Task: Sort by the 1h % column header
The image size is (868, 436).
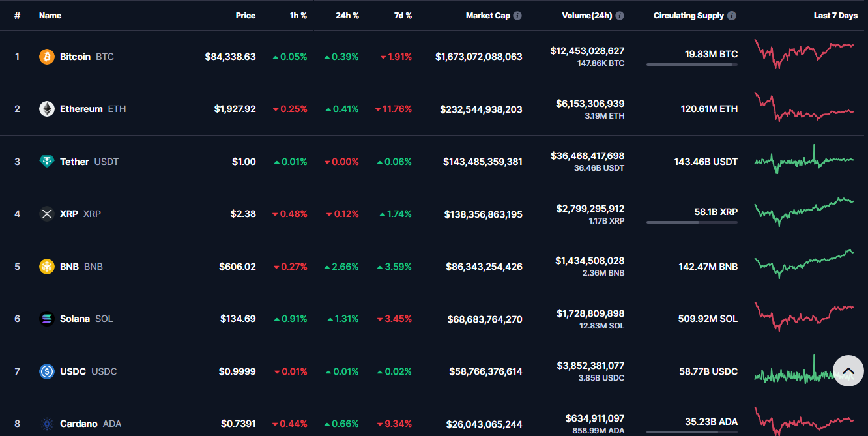Action: [x=298, y=16]
